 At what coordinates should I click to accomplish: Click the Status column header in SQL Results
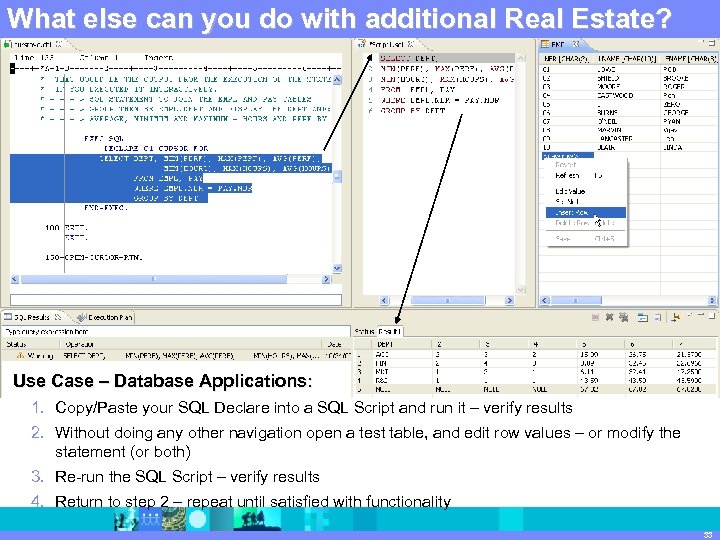31,344
